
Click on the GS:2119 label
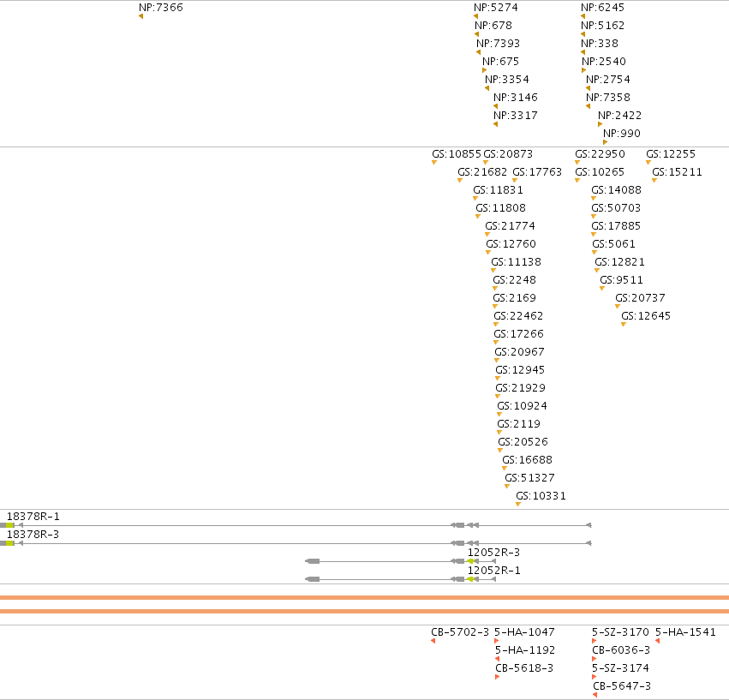click(x=518, y=424)
